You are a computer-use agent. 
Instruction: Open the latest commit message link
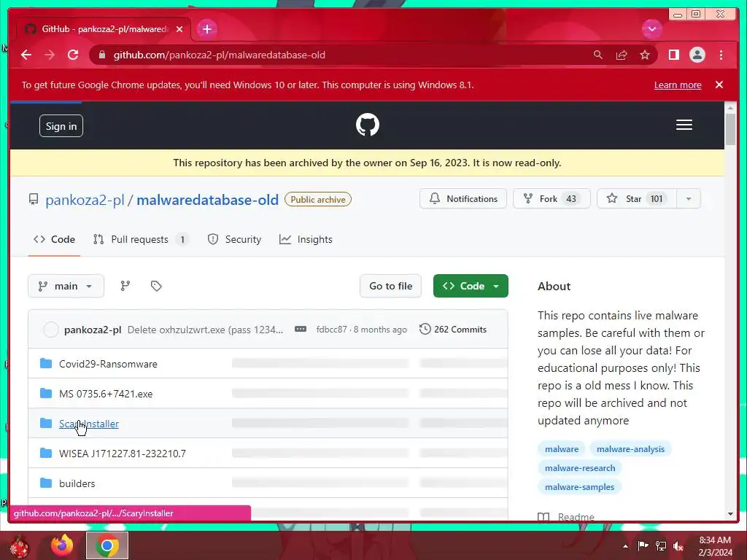pyautogui.click(x=205, y=330)
